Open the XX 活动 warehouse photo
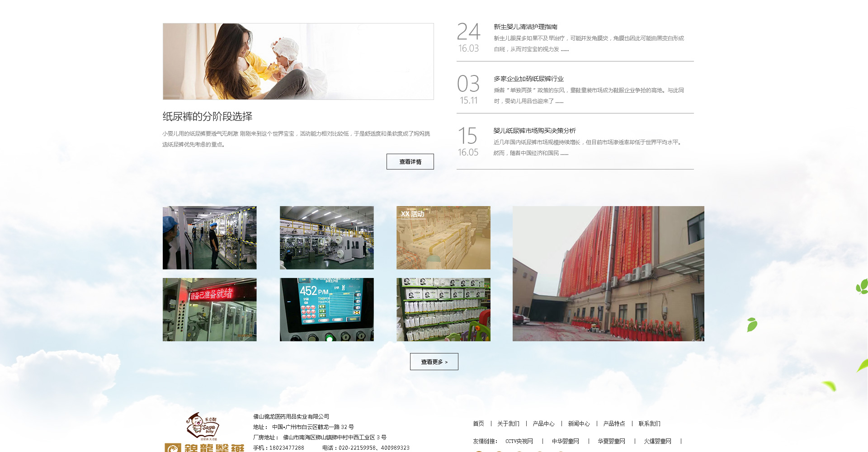The image size is (868, 452). coord(443,238)
